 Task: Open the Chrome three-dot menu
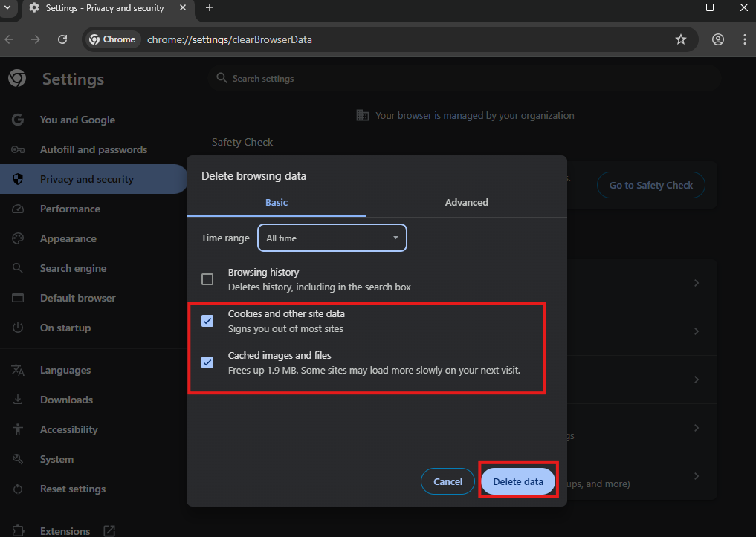(744, 39)
